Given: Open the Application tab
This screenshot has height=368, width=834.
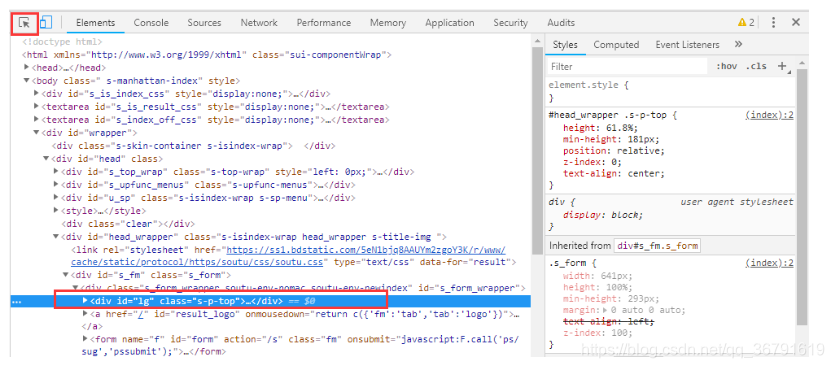Looking at the screenshot, I should click(449, 22).
